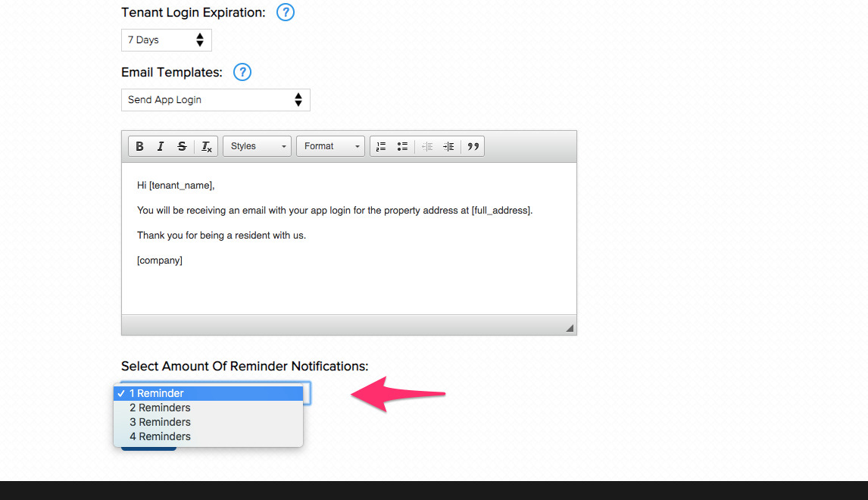Open the Send App Login template dropdown

[215, 100]
